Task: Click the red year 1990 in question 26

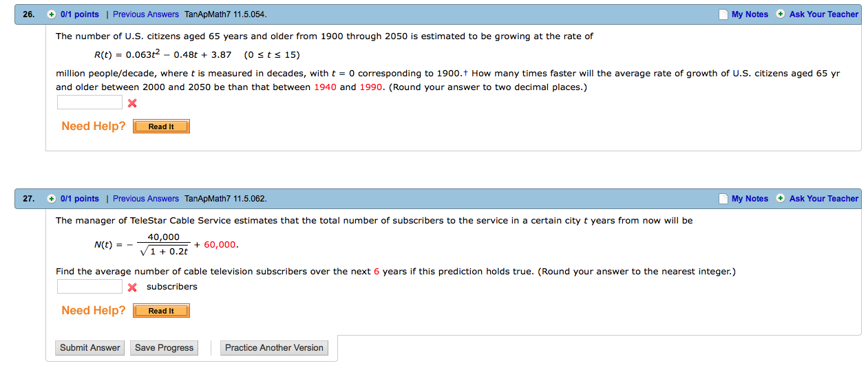Action: 371,87
